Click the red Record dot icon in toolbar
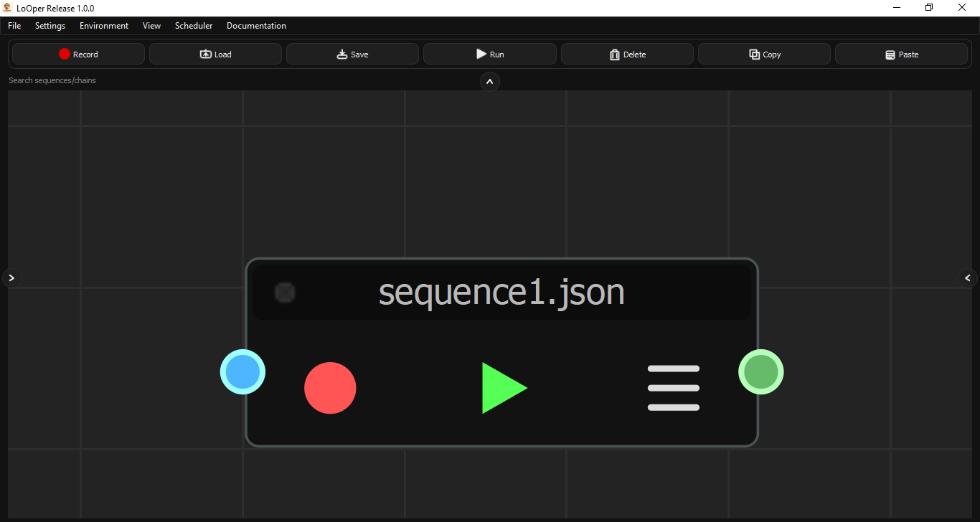This screenshot has height=522, width=980. (x=65, y=54)
